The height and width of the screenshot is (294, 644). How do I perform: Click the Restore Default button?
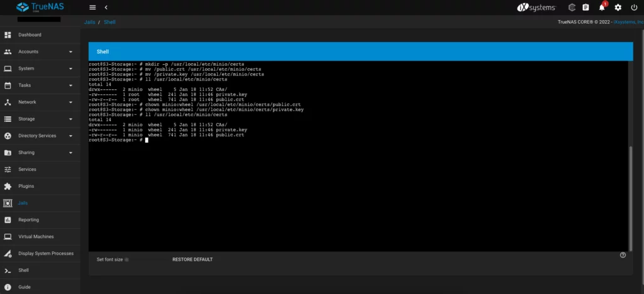tap(192, 259)
